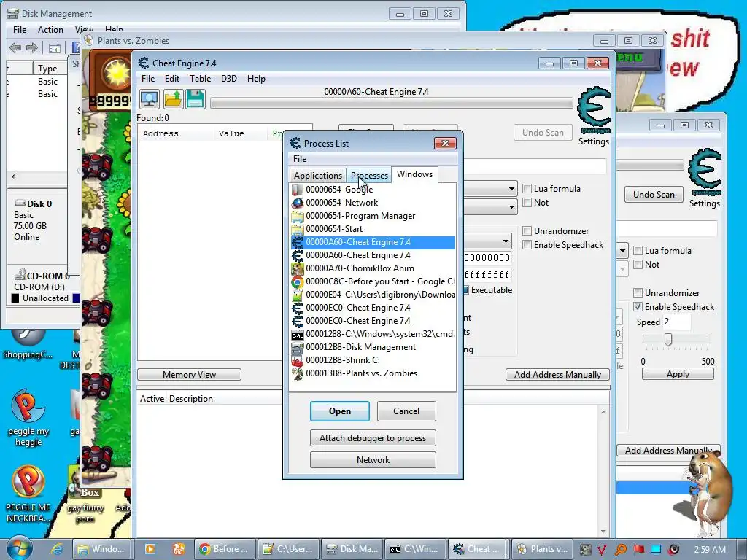Open Cheat Engine D3D menu
This screenshot has height=560, width=747.
tap(228, 79)
